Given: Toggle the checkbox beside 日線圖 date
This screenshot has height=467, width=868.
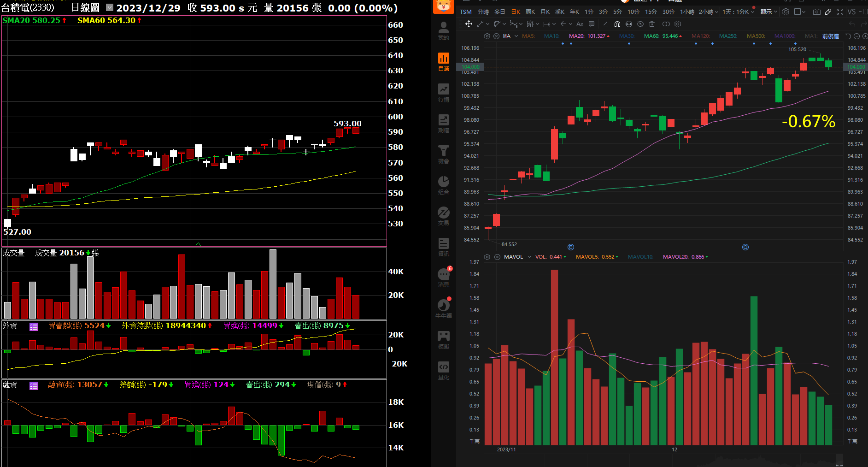Looking at the screenshot, I should pos(110,7).
